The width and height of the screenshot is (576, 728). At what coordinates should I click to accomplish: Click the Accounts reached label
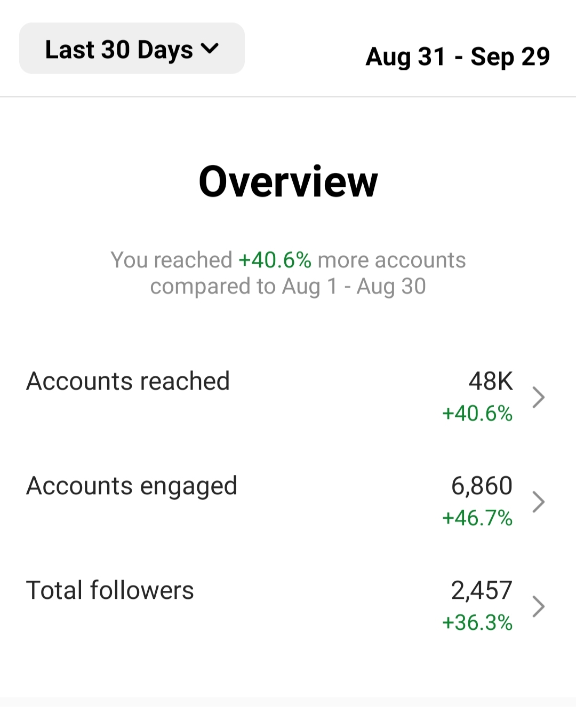128,381
